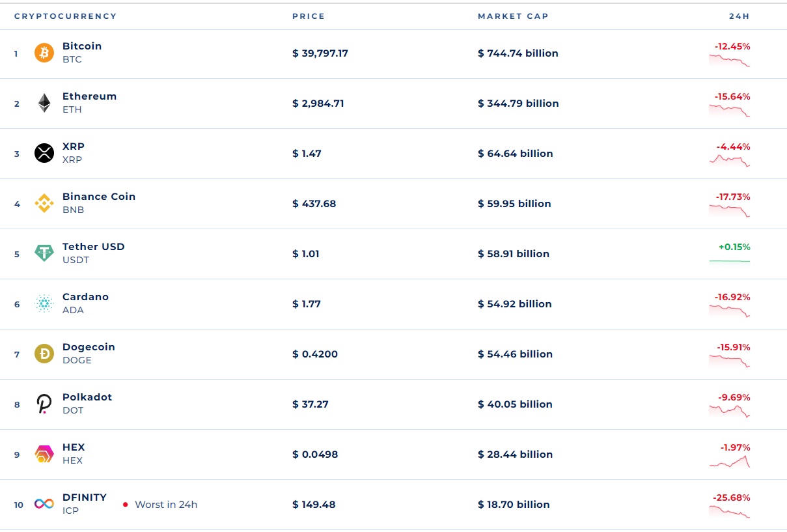Click Bitcoin's 24h sparkline chart

[729, 61]
